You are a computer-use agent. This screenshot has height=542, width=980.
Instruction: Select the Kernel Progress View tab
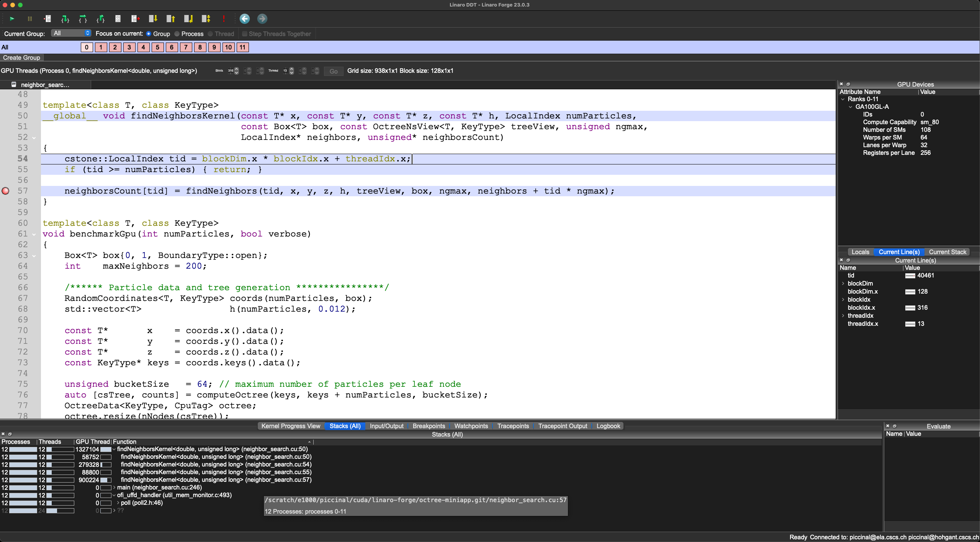click(291, 426)
